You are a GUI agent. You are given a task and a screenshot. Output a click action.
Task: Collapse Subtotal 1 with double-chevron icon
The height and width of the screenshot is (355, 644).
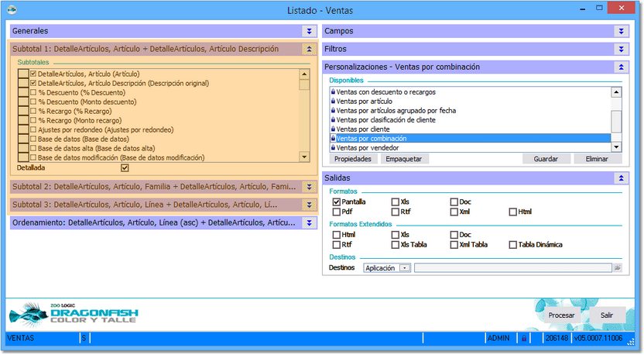click(309, 49)
